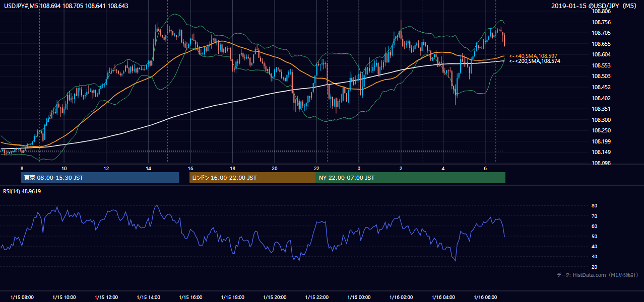Click the '1/15 14:00' bottom time label
Screen dimensions: 644x302
pos(148,297)
